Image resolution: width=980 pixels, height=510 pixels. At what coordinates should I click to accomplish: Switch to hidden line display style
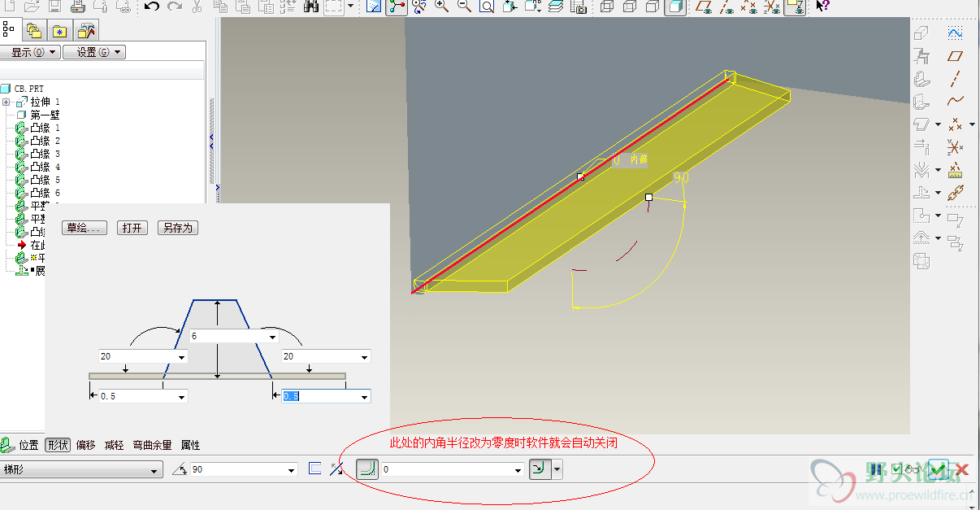pyautogui.click(x=630, y=7)
